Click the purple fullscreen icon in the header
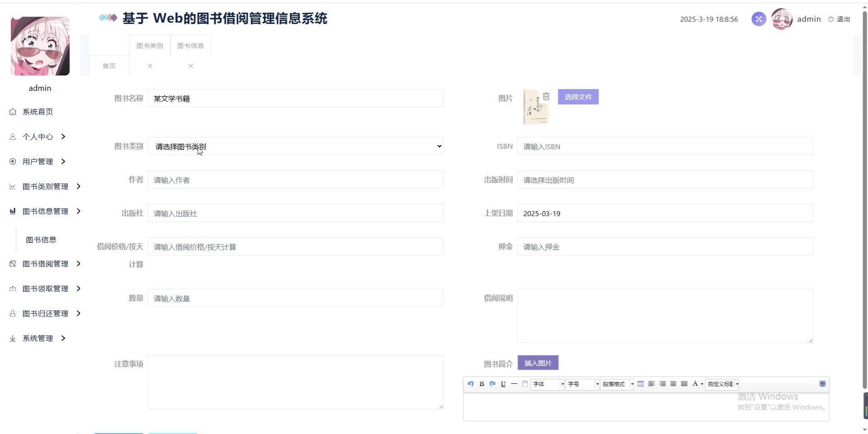The width and height of the screenshot is (868, 434). coord(759,19)
